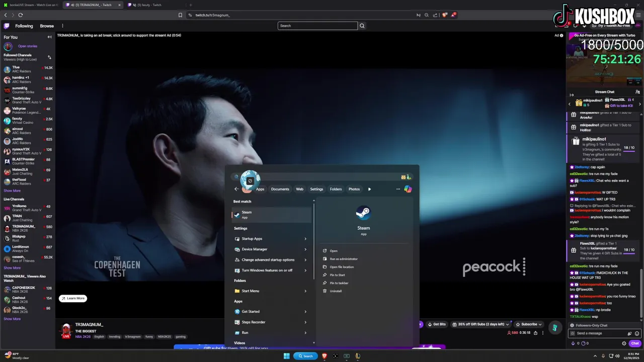Open Twitch top nav more options menu
Image resolution: width=644 pixels, height=362 pixels.
coord(62,26)
